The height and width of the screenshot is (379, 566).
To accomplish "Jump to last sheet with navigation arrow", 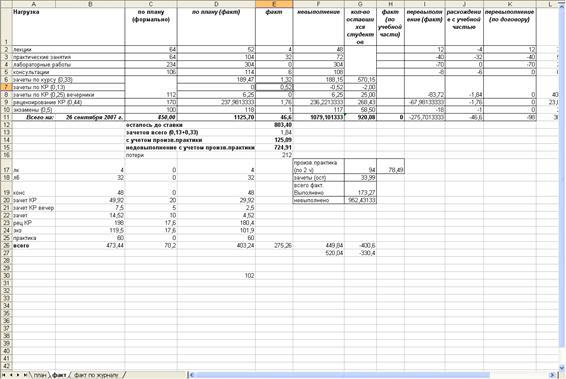I will (x=25, y=375).
